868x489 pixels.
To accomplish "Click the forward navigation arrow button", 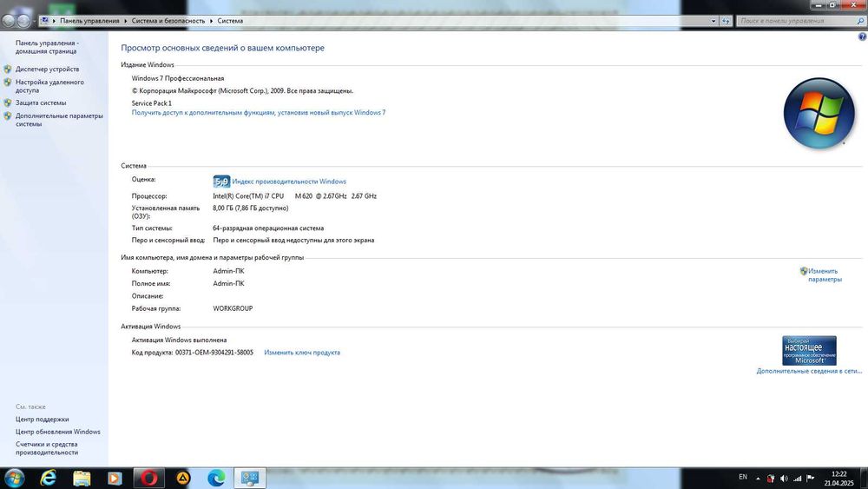I will (x=23, y=21).
